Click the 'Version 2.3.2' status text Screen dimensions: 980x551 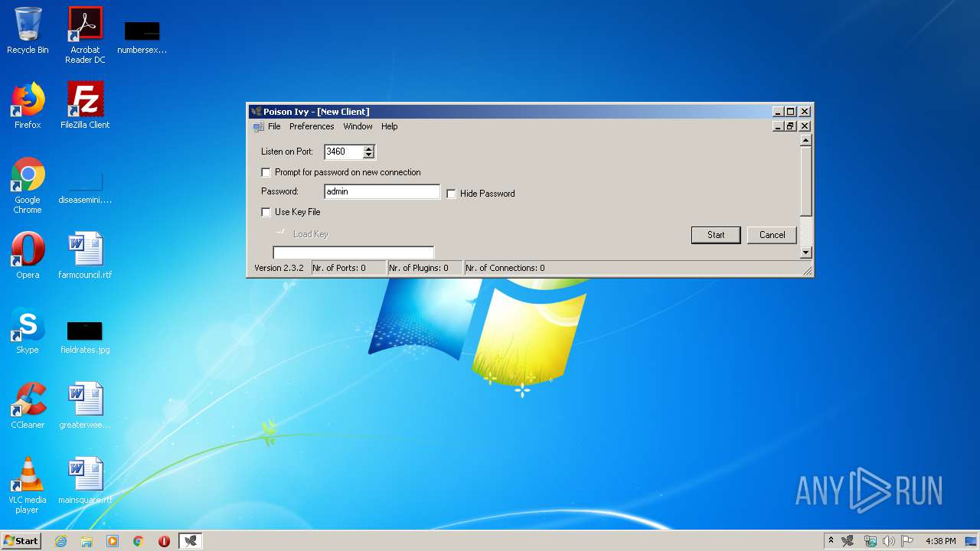[279, 268]
